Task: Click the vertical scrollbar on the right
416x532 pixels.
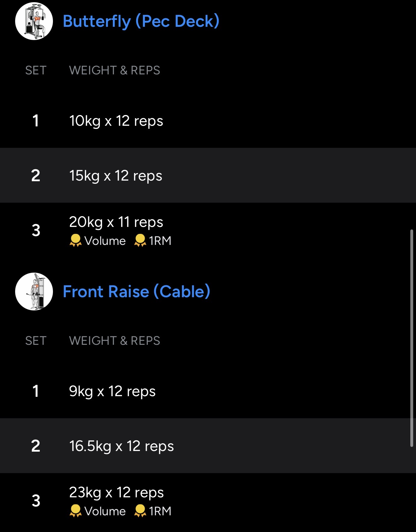Action: pos(411,338)
